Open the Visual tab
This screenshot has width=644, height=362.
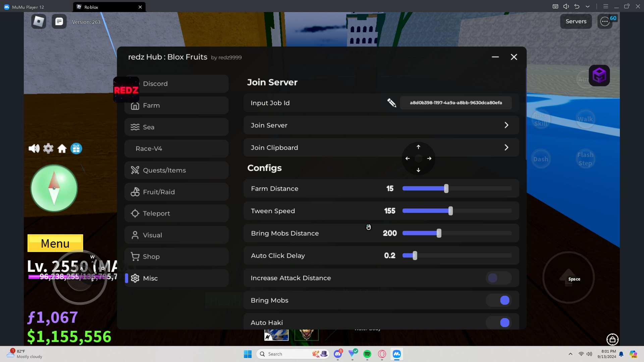point(177,235)
